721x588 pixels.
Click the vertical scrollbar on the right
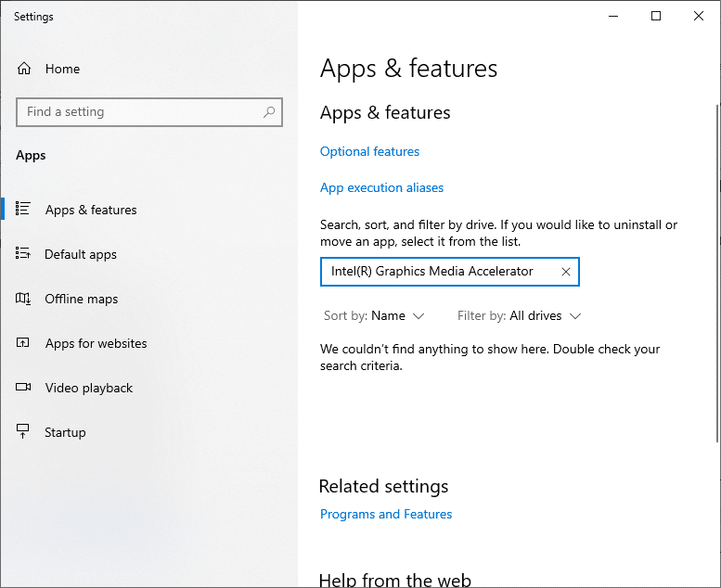716,278
